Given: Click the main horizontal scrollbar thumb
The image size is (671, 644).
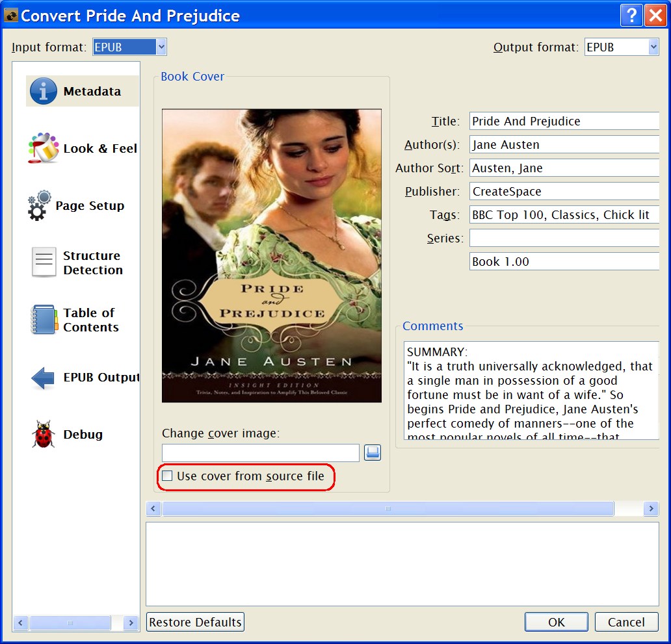Looking at the screenshot, I should (388, 508).
